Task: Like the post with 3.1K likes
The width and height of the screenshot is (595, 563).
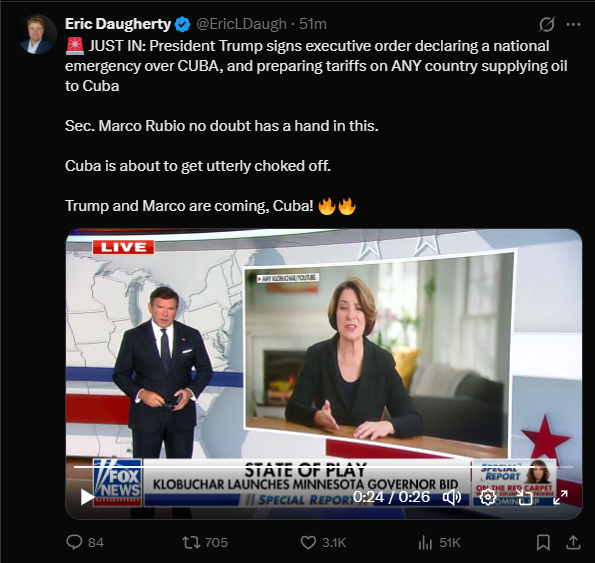Action: (323, 542)
